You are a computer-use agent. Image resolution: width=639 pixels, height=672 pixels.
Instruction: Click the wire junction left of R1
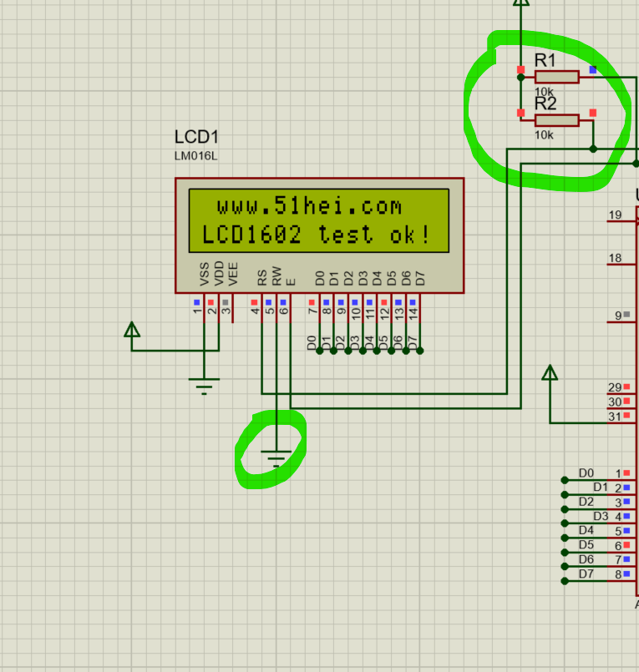pyautogui.click(x=520, y=78)
